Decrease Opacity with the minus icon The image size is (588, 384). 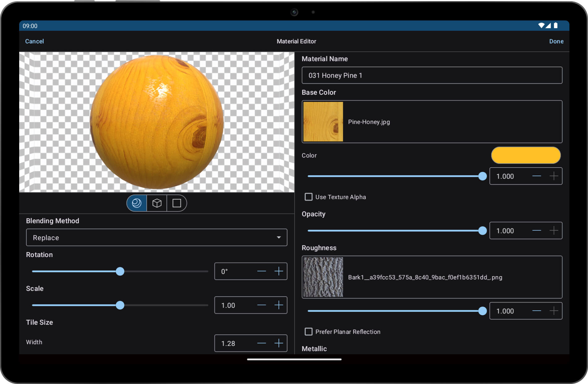click(537, 231)
